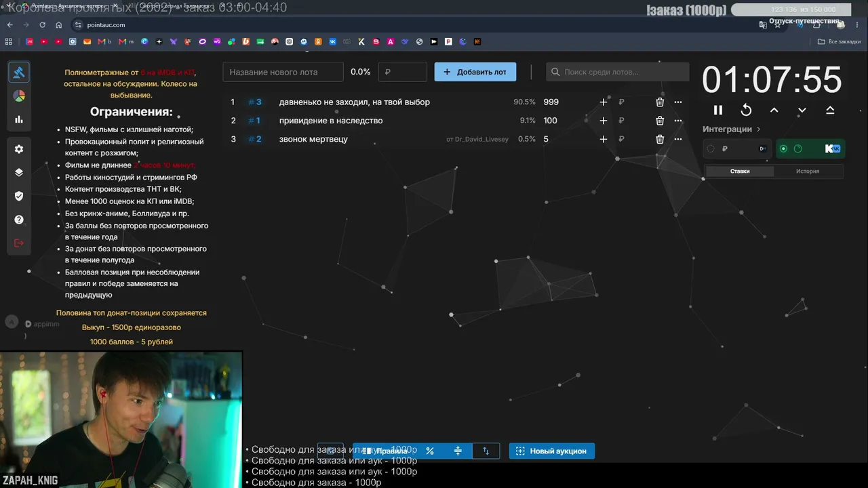The image size is (868, 488).
Task: Click the Добавить лот button
Action: pyautogui.click(x=475, y=72)
